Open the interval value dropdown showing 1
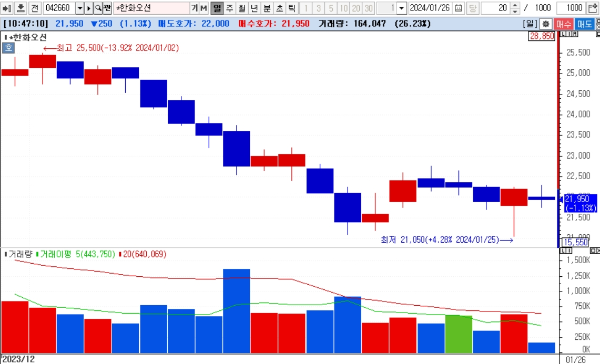Viewport: 600px width, 364px height. 401,8
